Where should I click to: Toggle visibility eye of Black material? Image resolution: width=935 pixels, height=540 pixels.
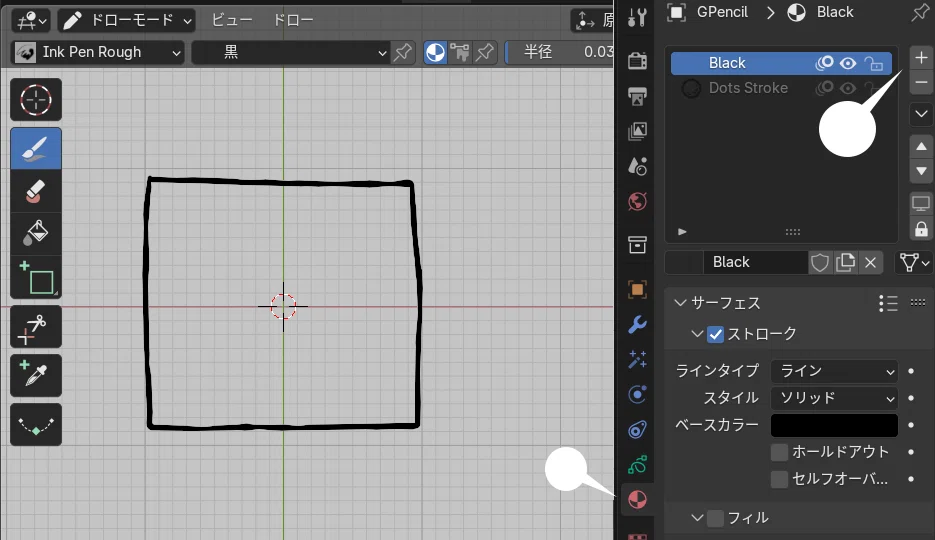tap(848, 63)
